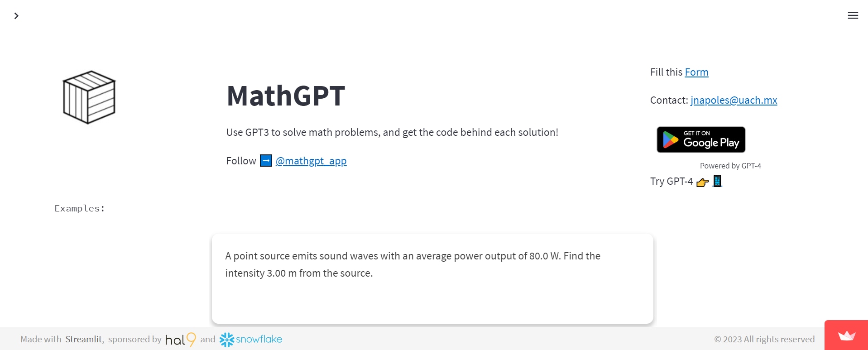Click the snowflake sponsor logo
This screenshot has height=350, width=868.
point(251,340)
